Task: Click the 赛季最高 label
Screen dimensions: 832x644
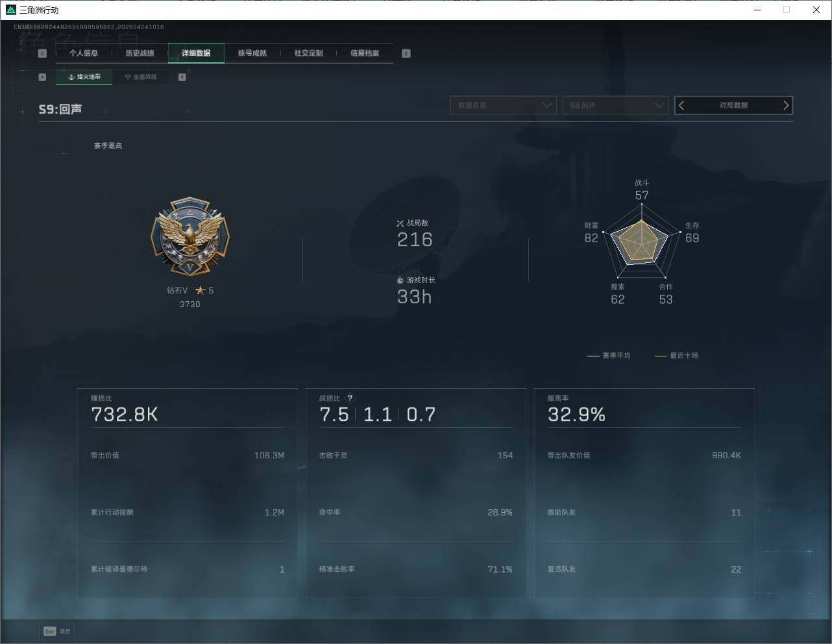Action: point(108,146)
